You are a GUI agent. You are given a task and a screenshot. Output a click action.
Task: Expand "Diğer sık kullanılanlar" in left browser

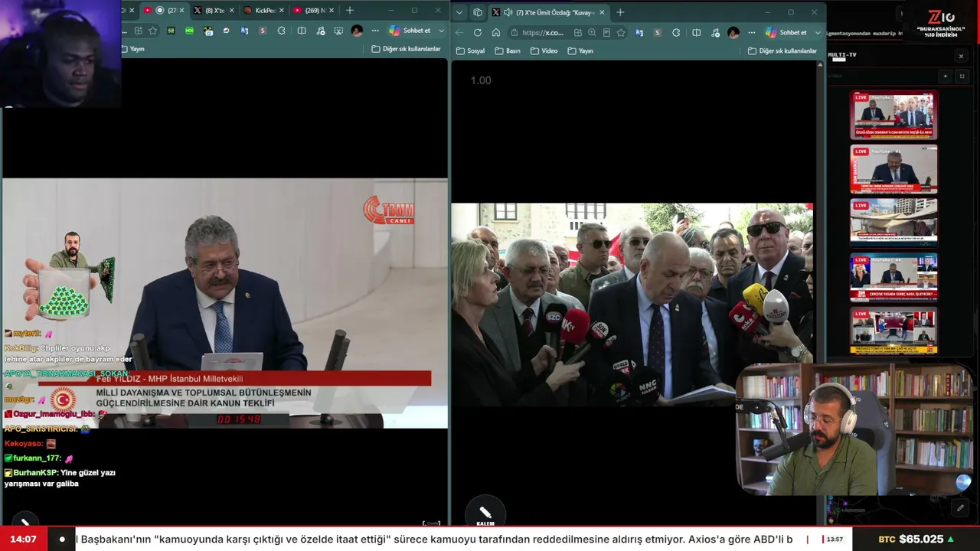(406, 48)
